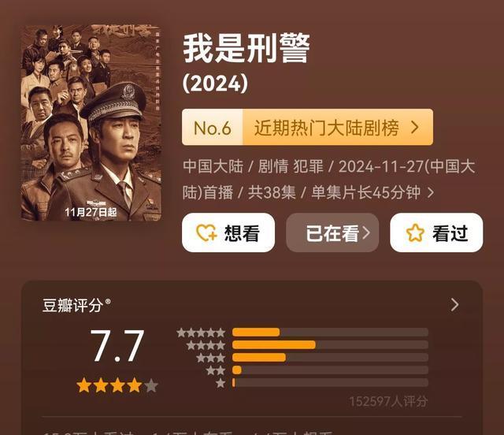Viewport: 504px width, 435px height.
Task: Mark the show as 看过
Action: 436,232
